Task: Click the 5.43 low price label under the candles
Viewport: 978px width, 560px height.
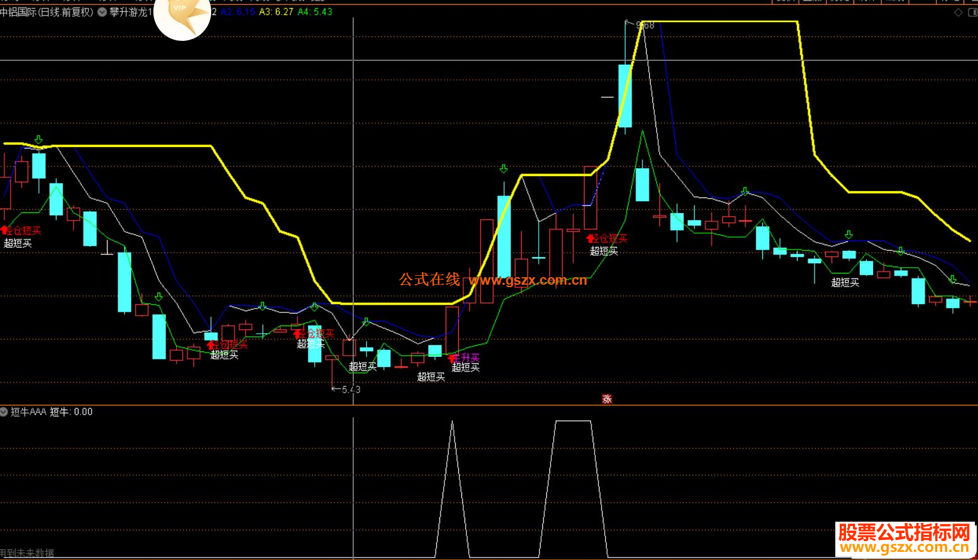Action: pyautogui.click(x=351, y=390)
